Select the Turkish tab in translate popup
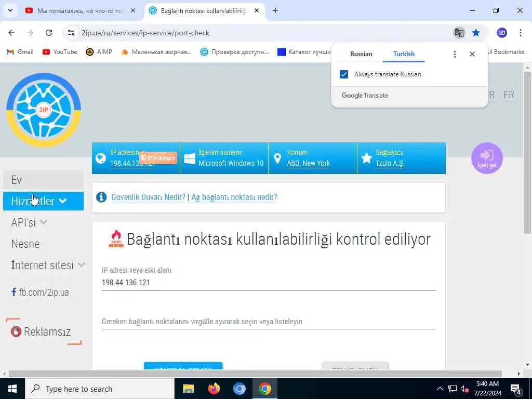532x399 pixels. pyautogui.click(x=404, y=54)
